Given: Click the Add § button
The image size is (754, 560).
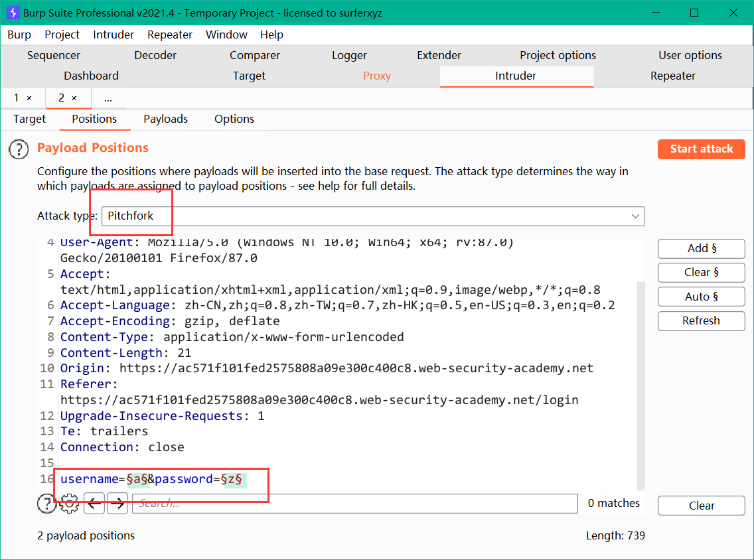Looking at the screenshot, I should click(x=702, y=249).
